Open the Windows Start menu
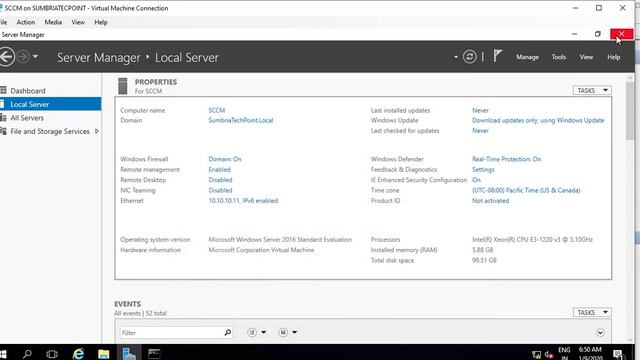This screenshot has height=360, width=640. (3, 354)
